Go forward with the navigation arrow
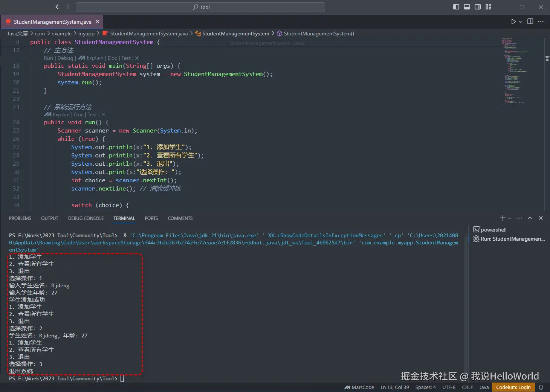The image size is (550, 392). point(68,7)
